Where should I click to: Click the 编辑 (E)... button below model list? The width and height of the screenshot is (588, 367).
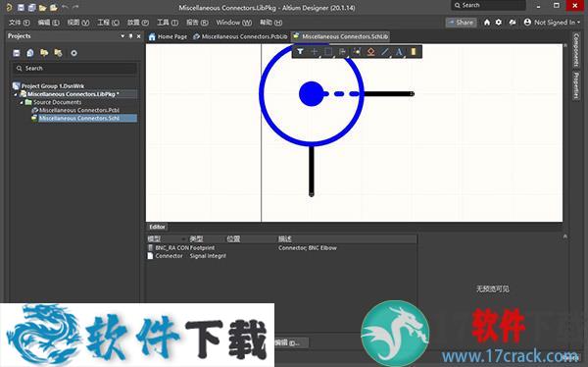pyautogui.click(x=289, y=342)
